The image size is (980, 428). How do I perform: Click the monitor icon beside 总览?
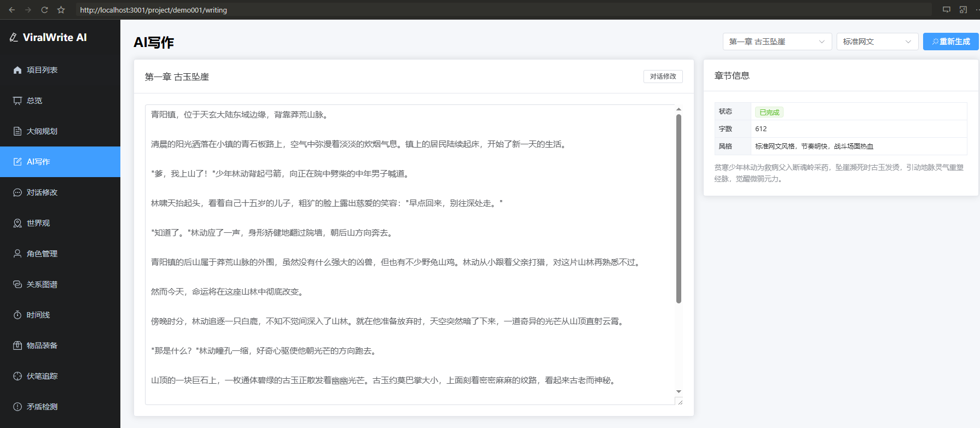tap(18, 101)
